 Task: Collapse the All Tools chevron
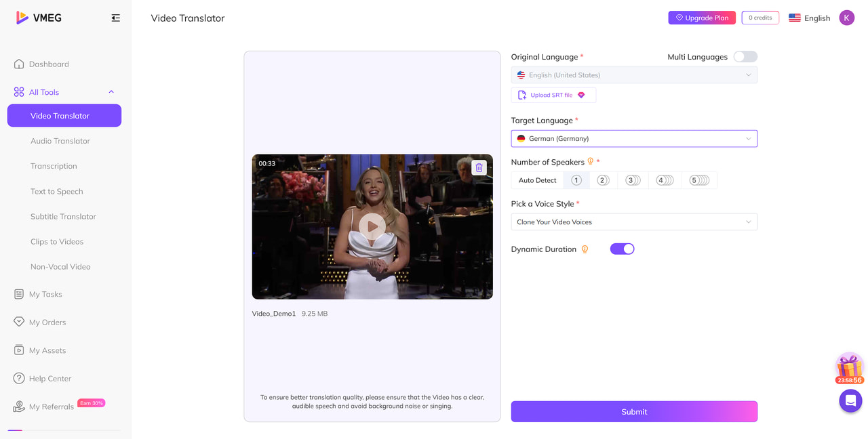click(x=111, y=92)
